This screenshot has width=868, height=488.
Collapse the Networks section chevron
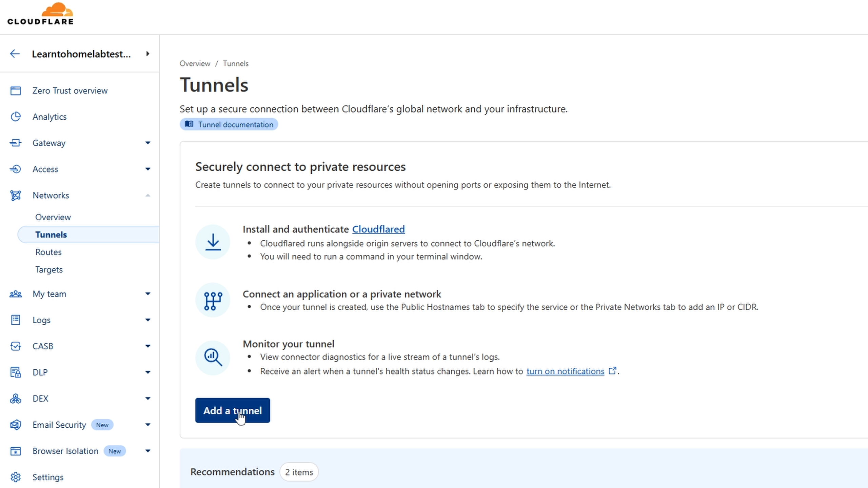pyautogui.click(x=148, y=196)
